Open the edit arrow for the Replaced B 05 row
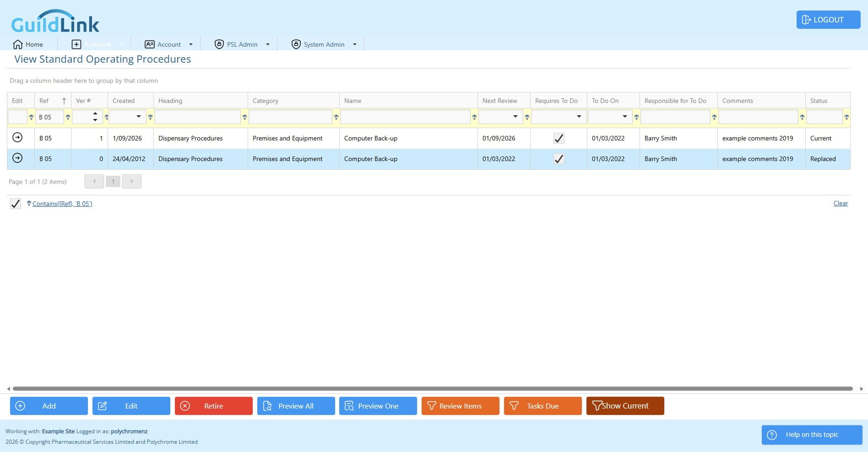Viewport: 868px width, 452px height. click(17, 158)
